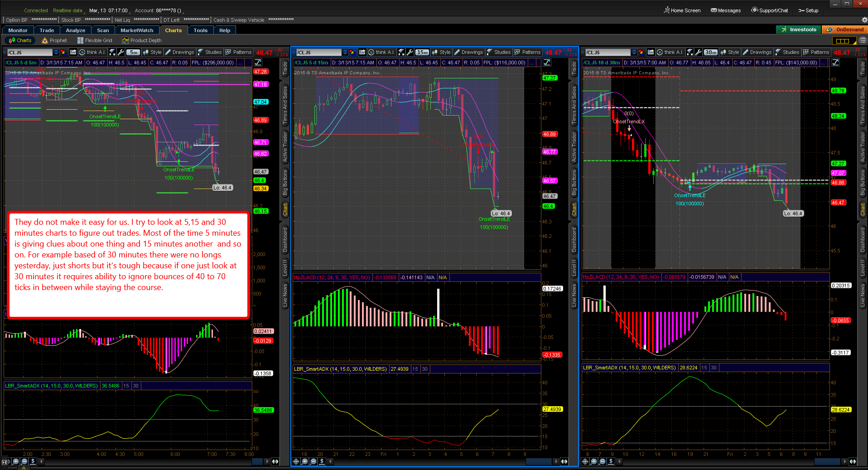Screen dimensions: 868x470
Task: Toggle the drawing set icon on the 30m chart
Action: click(836, 63)
